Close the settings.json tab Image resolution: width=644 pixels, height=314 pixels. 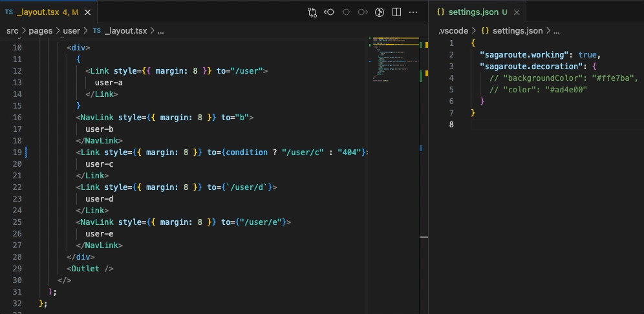tap(517, 12)
